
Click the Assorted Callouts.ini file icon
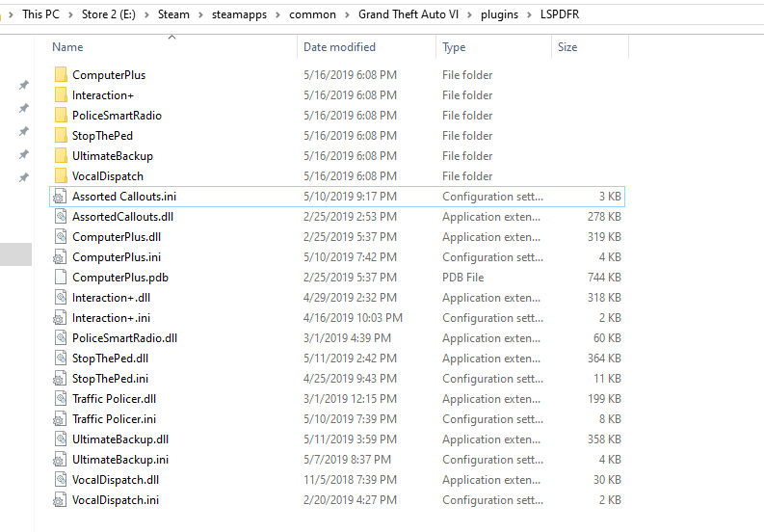point(60,196)
